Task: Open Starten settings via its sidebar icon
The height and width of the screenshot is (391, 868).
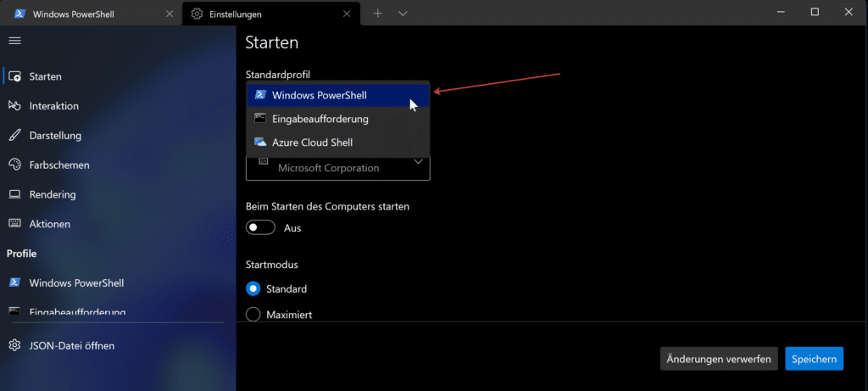Action: pyautogui.click(x=14, y=76)
